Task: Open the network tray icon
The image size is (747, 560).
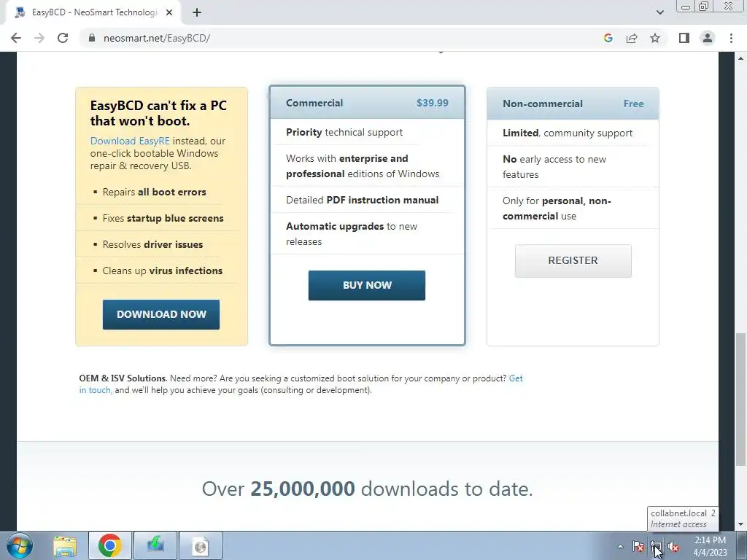Action: pos(656,547)
